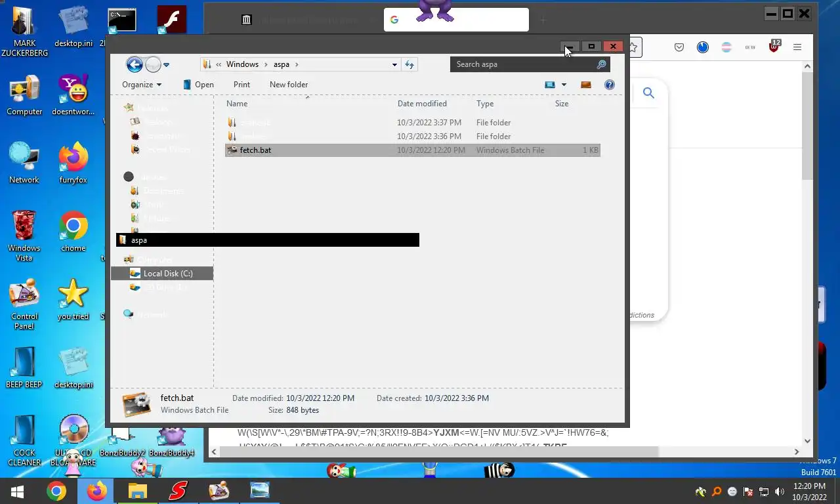
Task: Open the furryfox desktop icon
Action: pos(73,163)
